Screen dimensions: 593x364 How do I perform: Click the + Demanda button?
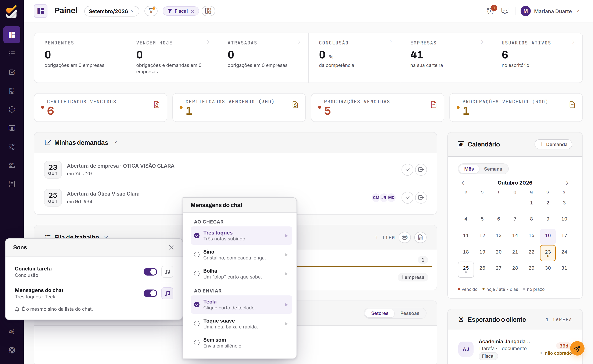point(553,144)
